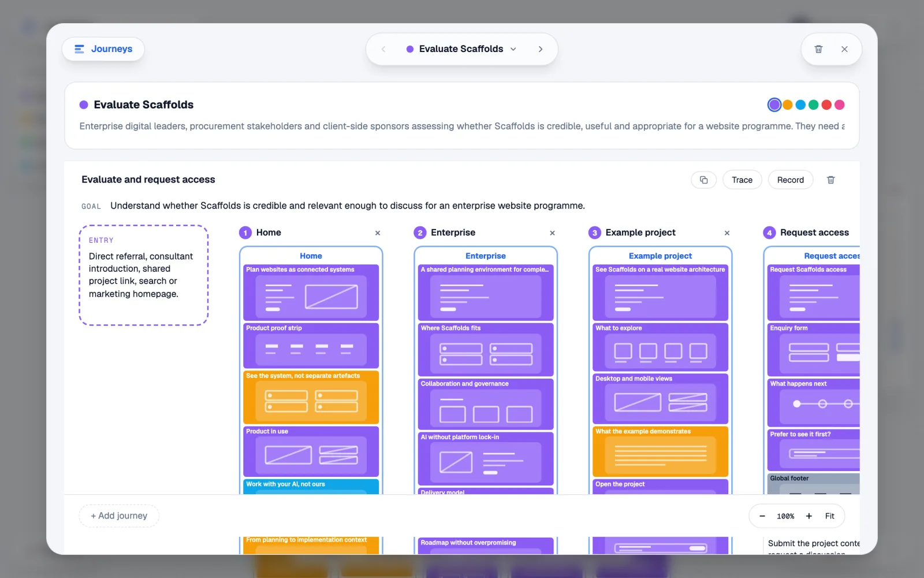Select the 'Product in use' section
Viewport: 924px width, 578px height.
click(311, 451)
